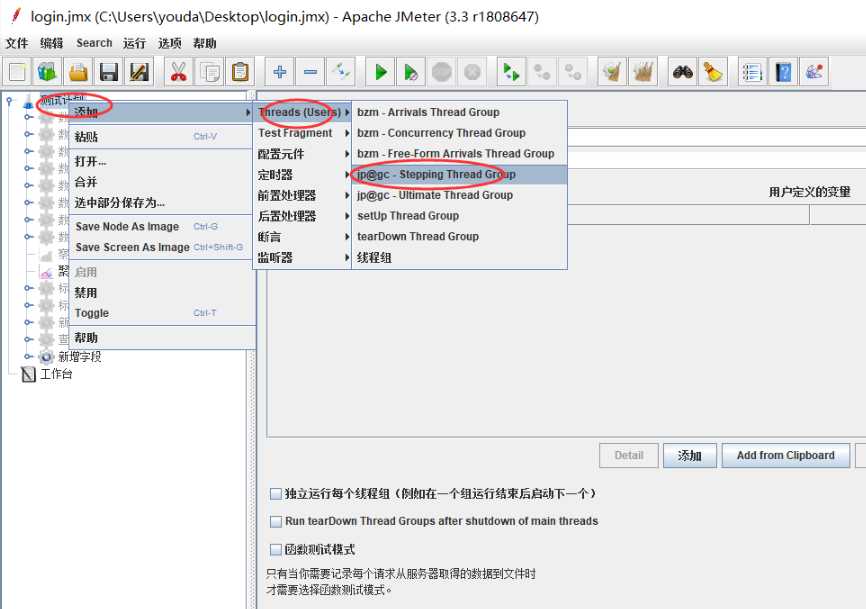Open the Function Helper list icon
866x609 pixels.
coord(752,72)
